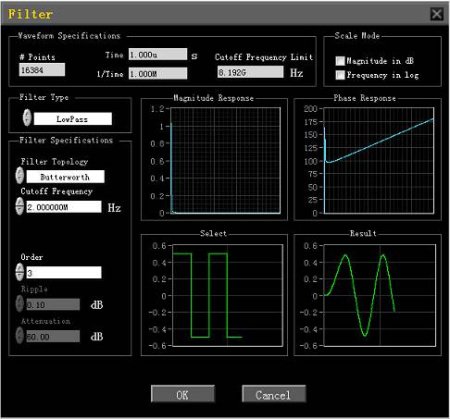Viewport: 450px width, 419px height.
Task: Click the Magnitude Response graph
Action: pyautogui.click(x=225, y=160)
